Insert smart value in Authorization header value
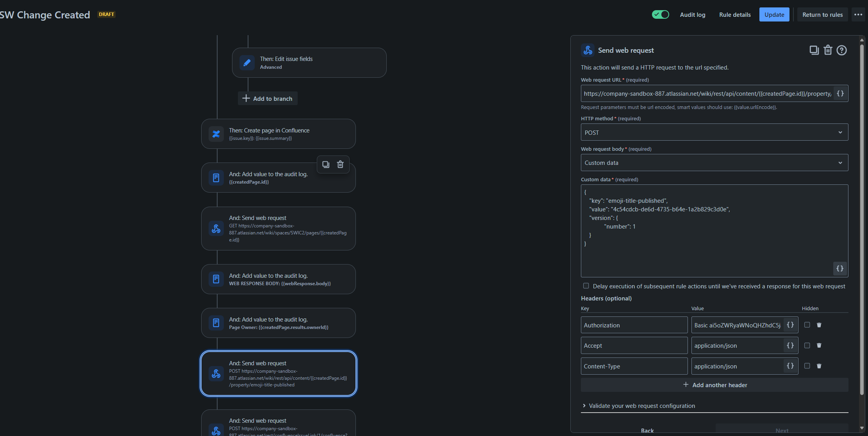The height and width of the screenshot is (436, 868). [x=790, y=325]
